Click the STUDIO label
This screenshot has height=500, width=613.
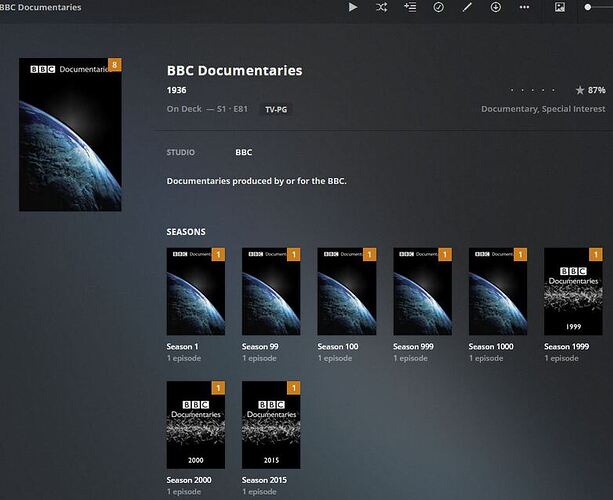tap(181, 152)
